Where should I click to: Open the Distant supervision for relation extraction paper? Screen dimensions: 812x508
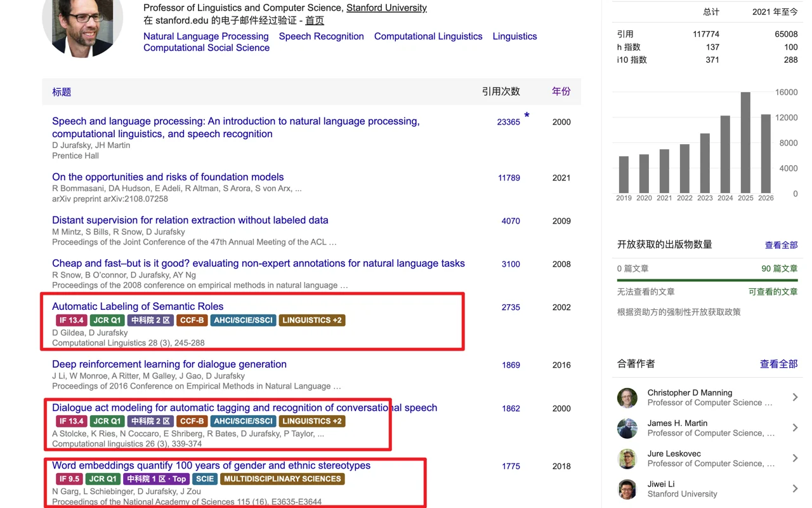coord(190,220)
